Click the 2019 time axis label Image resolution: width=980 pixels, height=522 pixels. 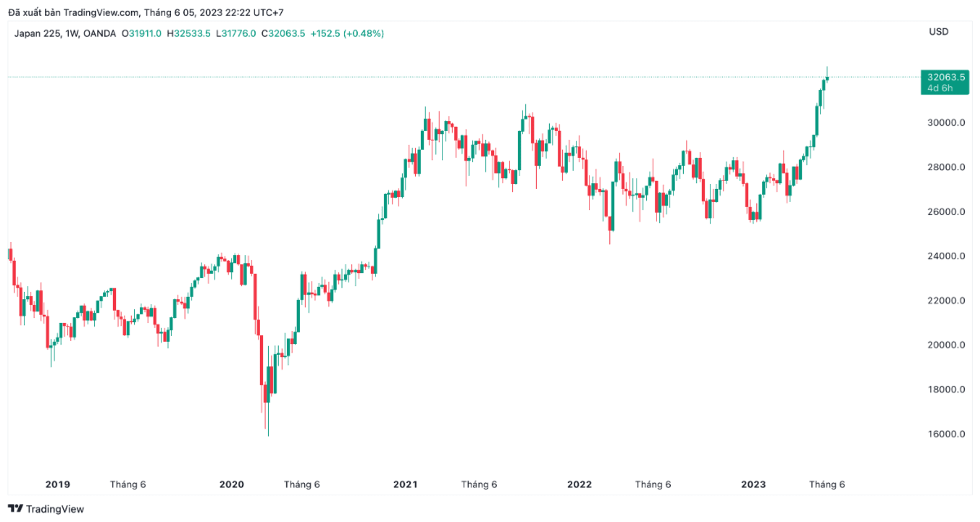pos(58,484)
